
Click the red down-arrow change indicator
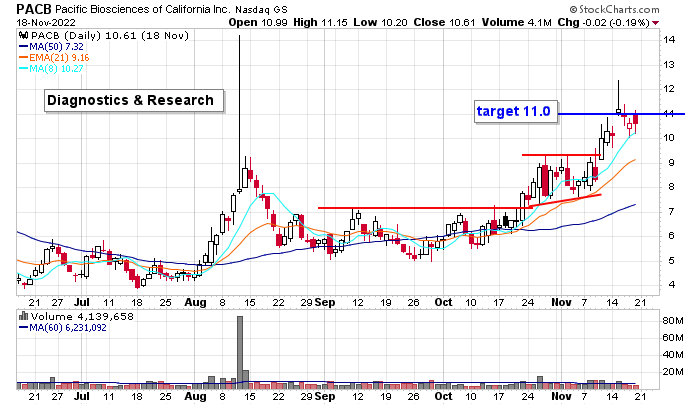pos(655,23)
